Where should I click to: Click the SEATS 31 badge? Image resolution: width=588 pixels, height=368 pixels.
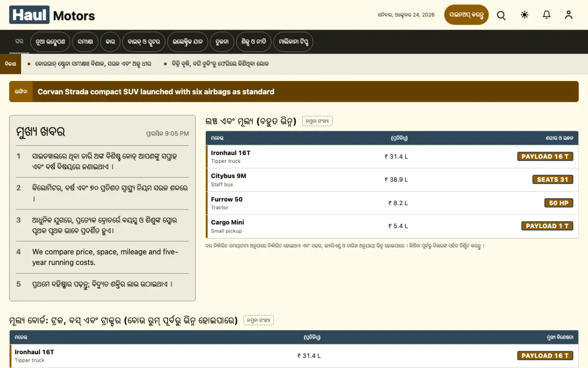coord(553,180)
